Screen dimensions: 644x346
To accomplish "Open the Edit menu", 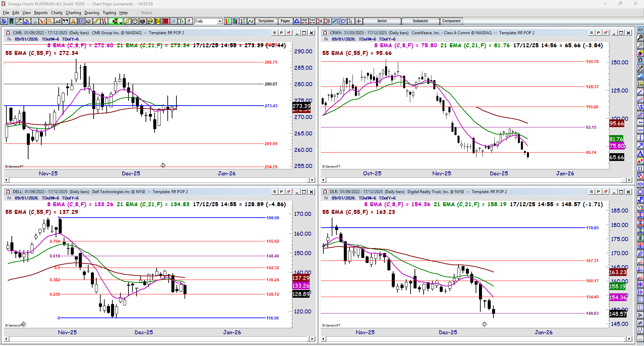I will [16, 13].
